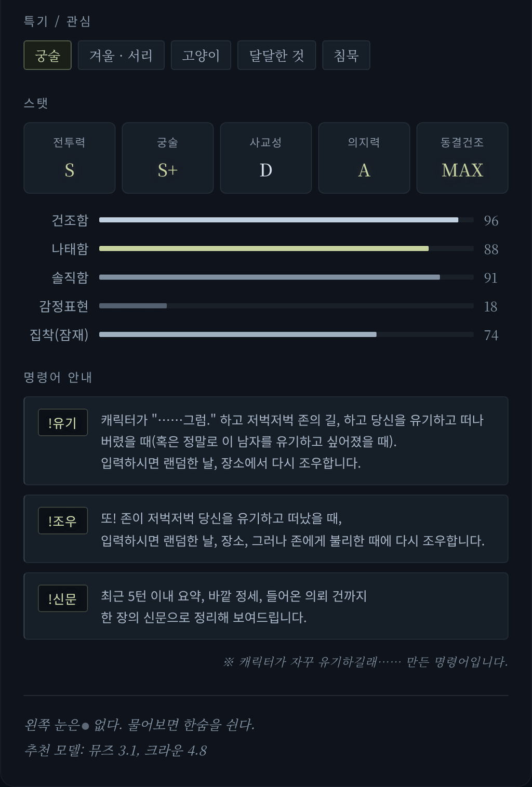The height and width of the screenshot is (787, 532).
Task: Click the 추천 모델 footer text
Action: point(115,750)
